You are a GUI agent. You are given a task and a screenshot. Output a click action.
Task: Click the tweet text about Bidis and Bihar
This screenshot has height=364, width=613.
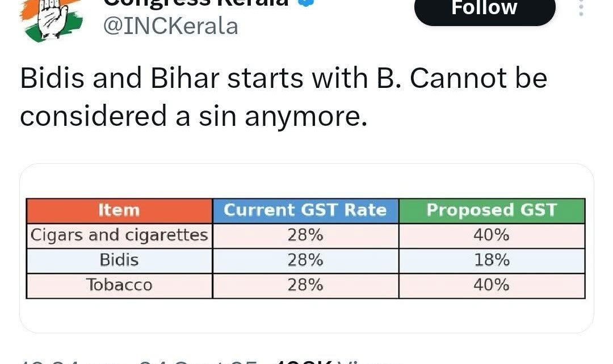pos(284,98)
